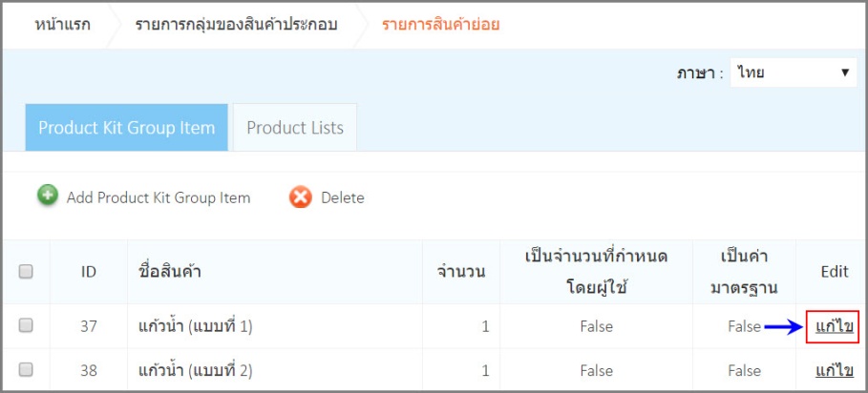Open รายการกลุ่มของสินค้าประกอบ breadcrumb
868x393 pixels.
237,25
